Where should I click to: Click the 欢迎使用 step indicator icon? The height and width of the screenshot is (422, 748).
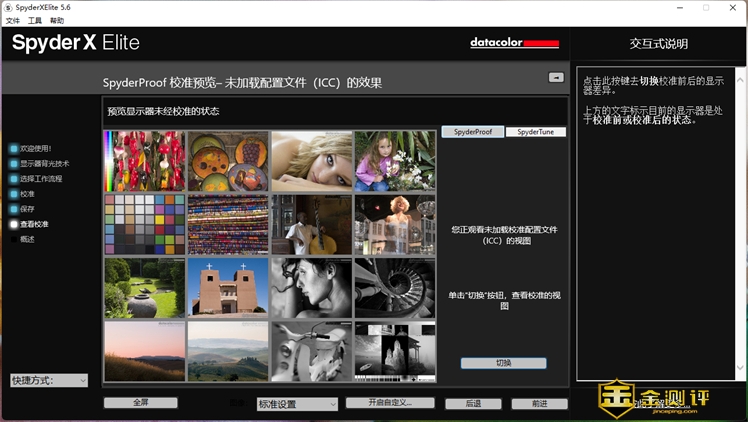click(x=14, y=148)
